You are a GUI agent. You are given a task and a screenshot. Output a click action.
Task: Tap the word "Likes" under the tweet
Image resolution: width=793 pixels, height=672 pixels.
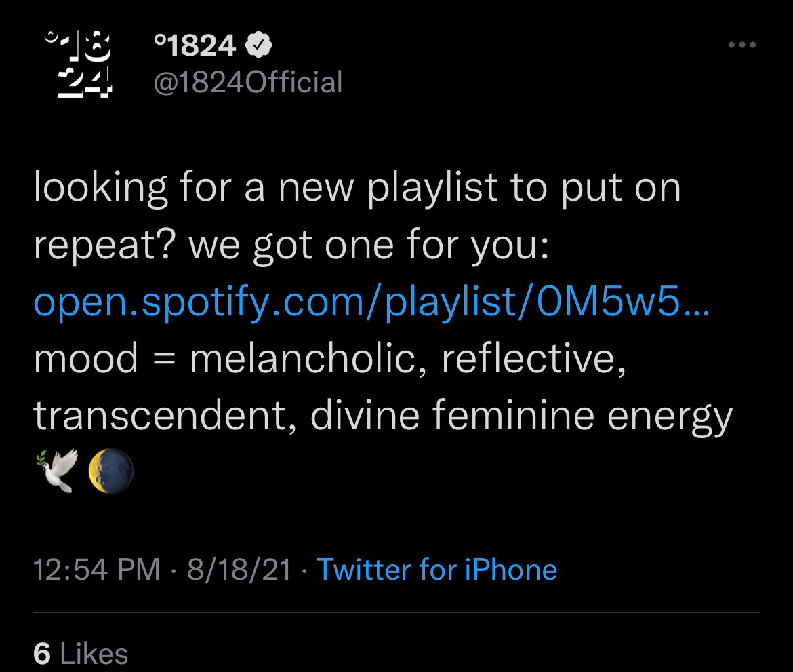tap(94, 654)
